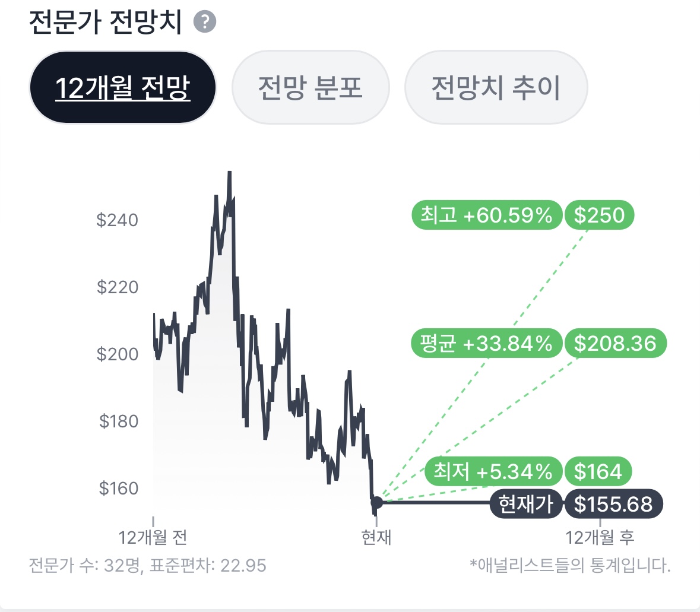Screen dimensions: 700x612
Task: Click the 전문가 수 32명 statistics text
Action: click(x=147, y=565)
